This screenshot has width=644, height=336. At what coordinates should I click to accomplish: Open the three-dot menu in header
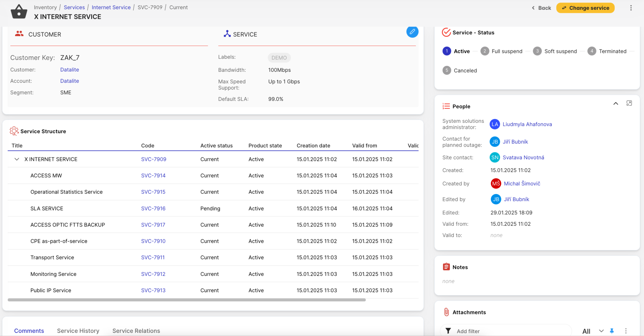coord(630,8)
